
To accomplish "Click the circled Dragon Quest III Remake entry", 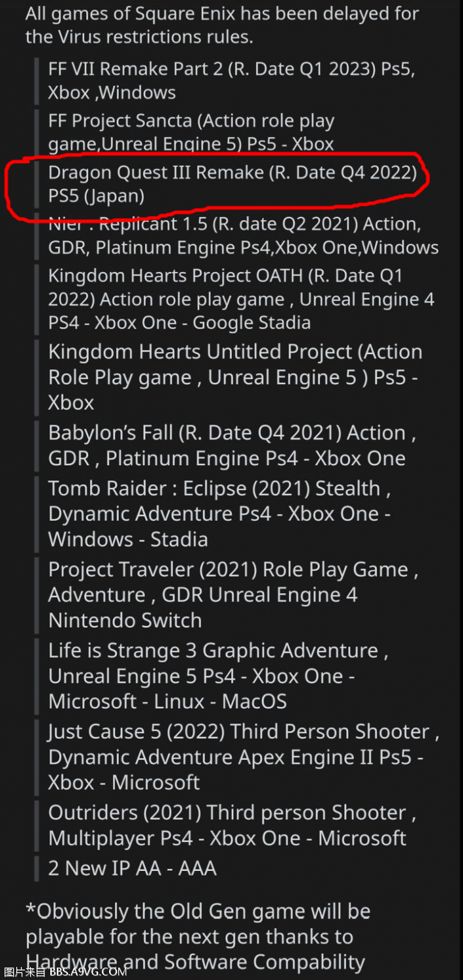I will (232, 184).
